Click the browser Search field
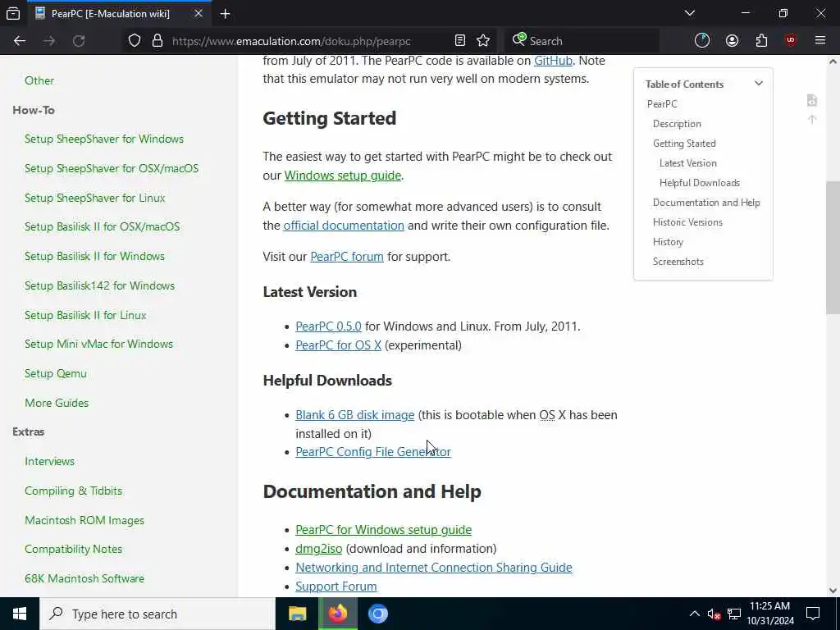 [582, 41]
